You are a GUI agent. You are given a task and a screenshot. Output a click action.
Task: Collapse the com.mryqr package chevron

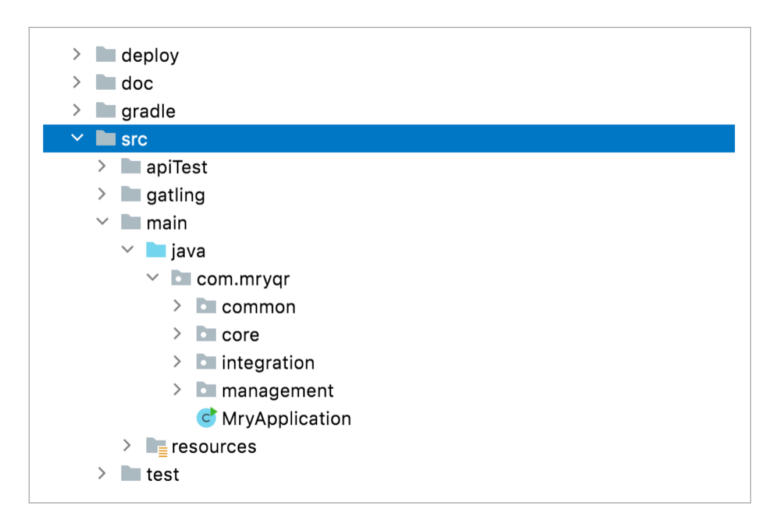(153, 278)
